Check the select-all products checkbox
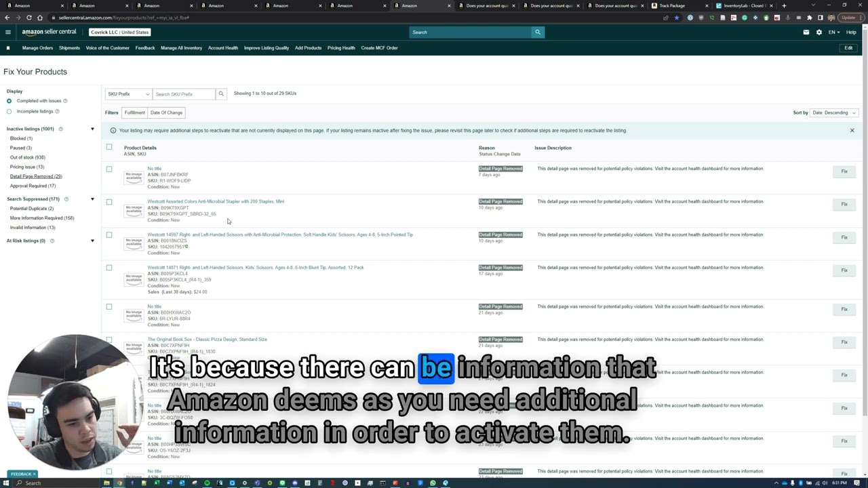Viewport: 868px width, 488px height. [109, 147]
